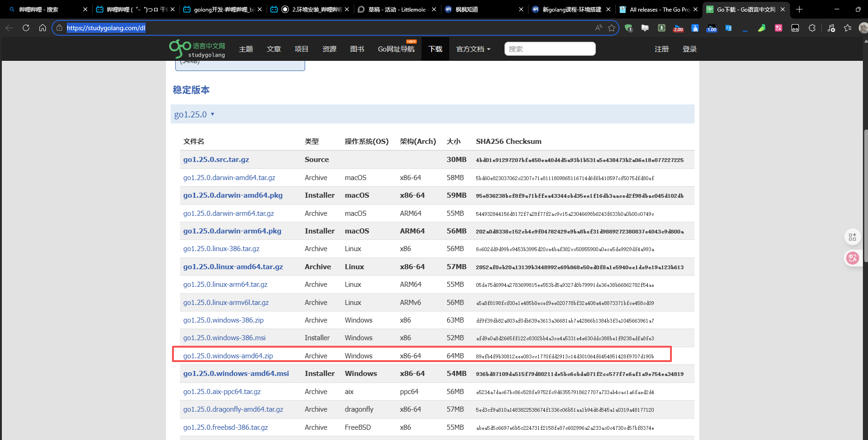
Task: Click the read aloud icon in address bar
Action: 599,28
